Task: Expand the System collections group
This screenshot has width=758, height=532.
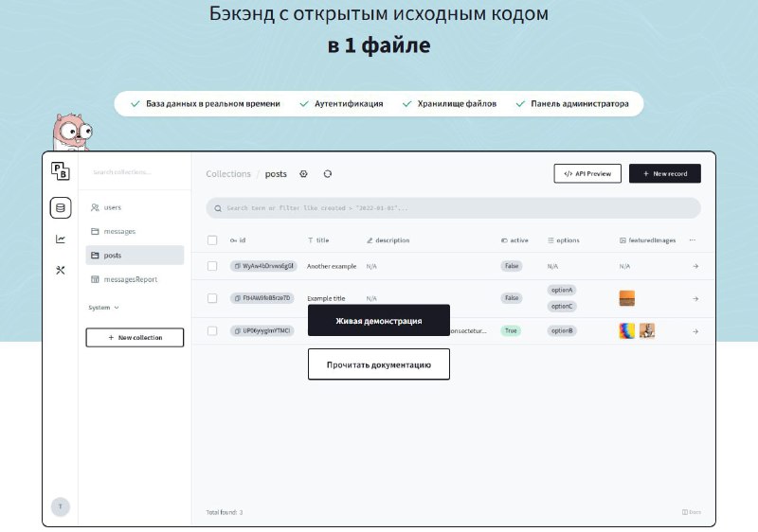Action: click(103, 308)
